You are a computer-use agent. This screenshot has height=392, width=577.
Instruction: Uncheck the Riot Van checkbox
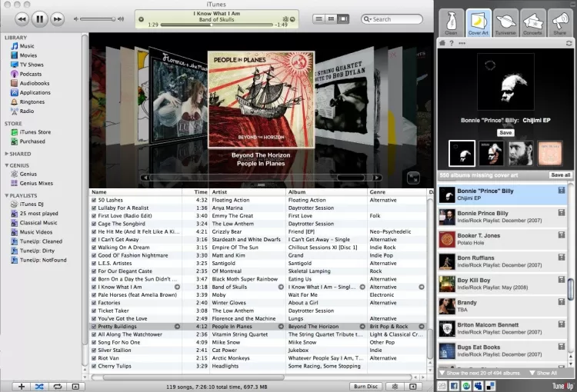94,358
